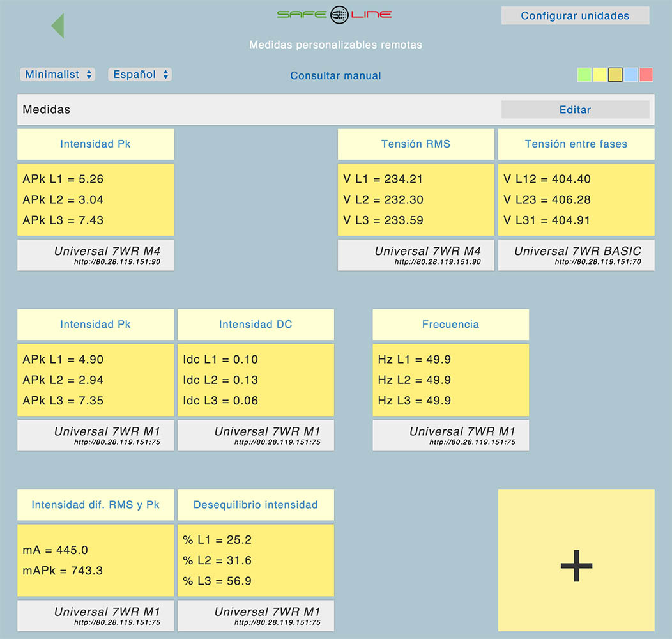Add a new measurement with plus tile
The height and width of the screenshot is (639, 672).
576,560
